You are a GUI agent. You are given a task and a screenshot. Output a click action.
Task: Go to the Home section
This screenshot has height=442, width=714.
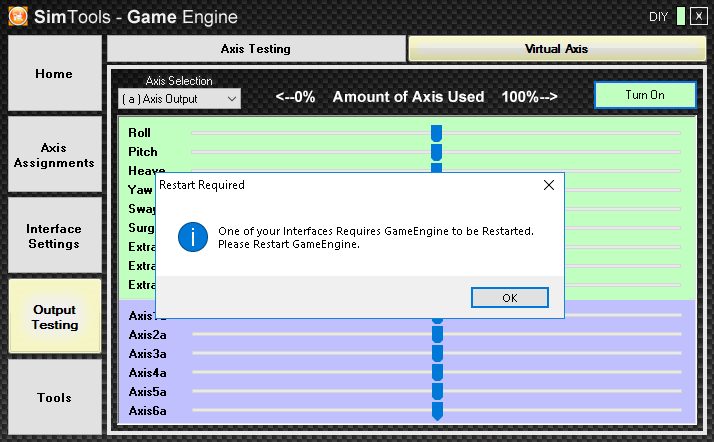tap(54, 74)
